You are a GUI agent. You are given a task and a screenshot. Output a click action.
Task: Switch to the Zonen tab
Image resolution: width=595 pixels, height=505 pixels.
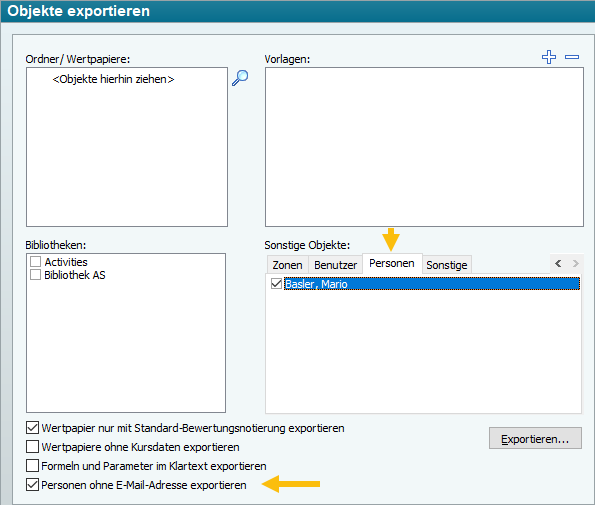pyautogui.click(x=287, y=265)
